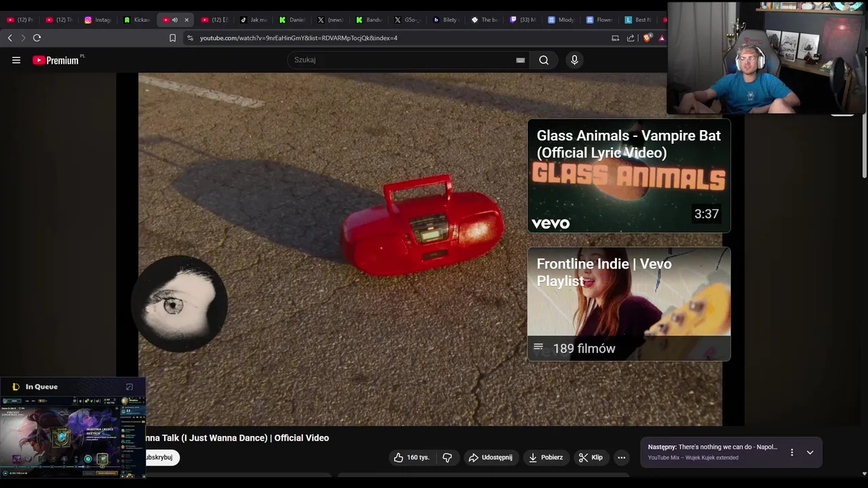Go forward with browser forward arrow
868x488 pixels.
[23, 38]
